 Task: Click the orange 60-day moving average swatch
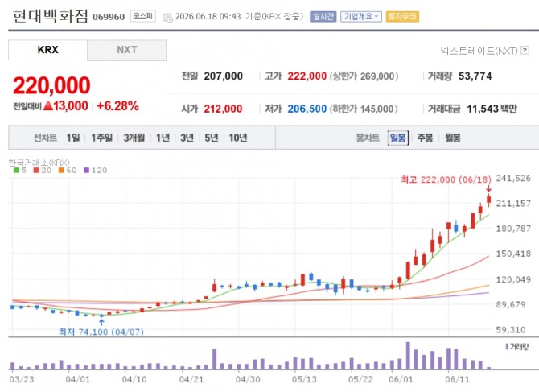pos(61,170)
